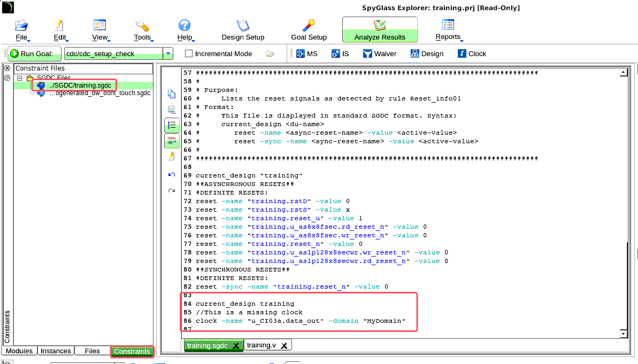Click the Tools menu dropdown arrow
638x364 pixels.
pos(152,41)
